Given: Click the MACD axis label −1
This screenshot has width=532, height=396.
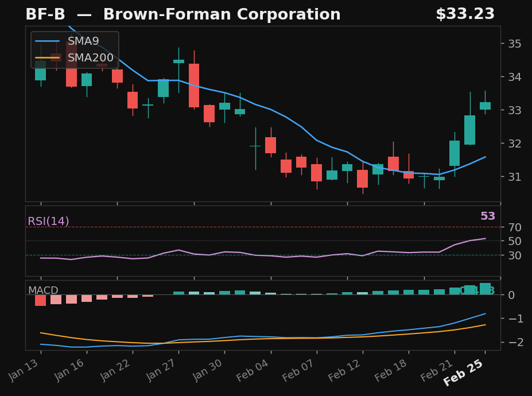Looking at the screenshot, I should coord(516,319).
